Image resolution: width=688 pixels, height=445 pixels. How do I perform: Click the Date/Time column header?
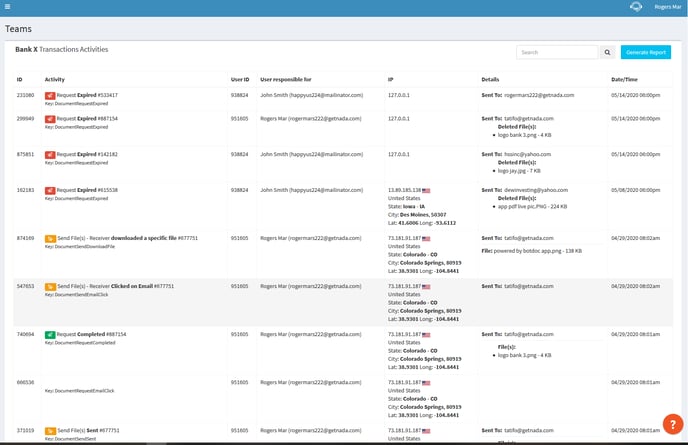624,77
